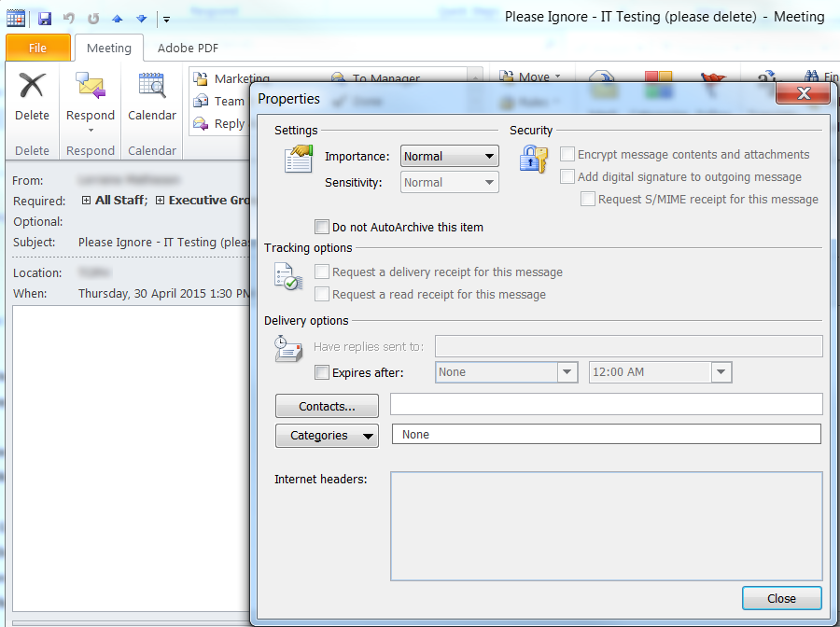Click inside the Internet headers box
This screenshot has width=840, height=627.
pos(607,526)
